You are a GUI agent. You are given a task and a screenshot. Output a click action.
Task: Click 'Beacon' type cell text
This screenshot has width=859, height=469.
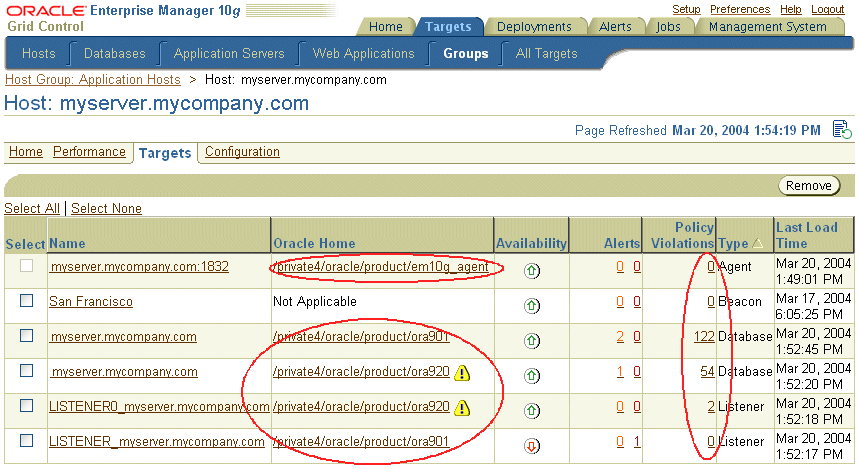[x=740, y=302]
